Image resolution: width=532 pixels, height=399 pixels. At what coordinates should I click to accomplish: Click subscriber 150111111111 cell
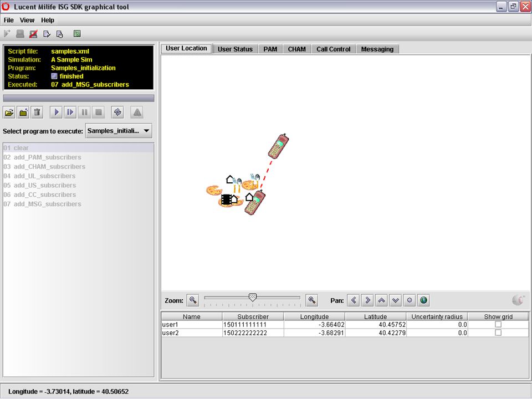(253, 325)
